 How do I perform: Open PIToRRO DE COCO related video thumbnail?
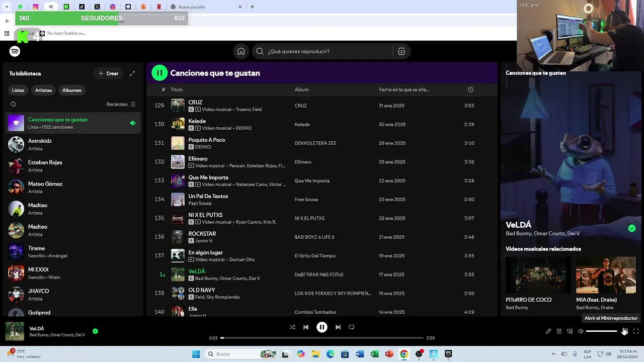538,275
